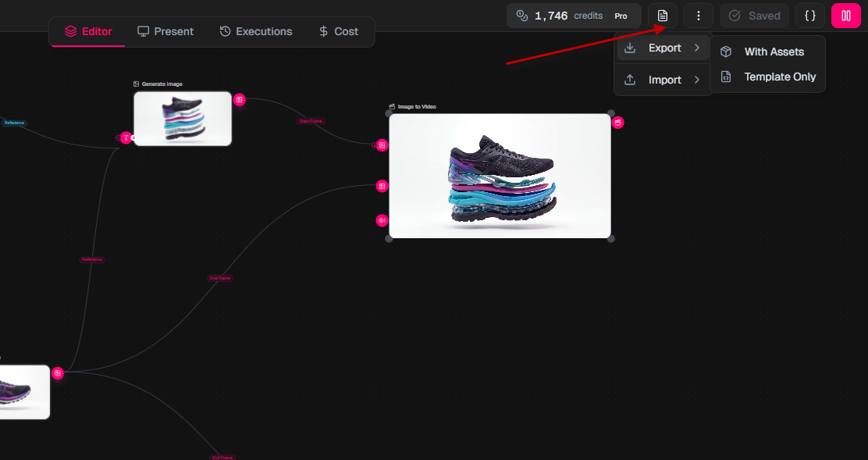868x460 pixels.
Task: Click the pink panel layout button
Action: pyautogui.click(x=845, y=16)
